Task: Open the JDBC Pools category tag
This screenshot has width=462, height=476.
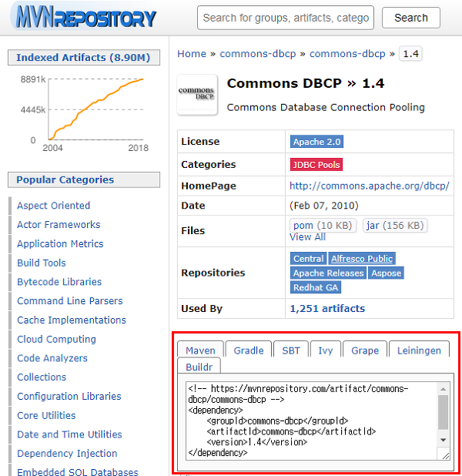Action: click(x=316, y=165)
